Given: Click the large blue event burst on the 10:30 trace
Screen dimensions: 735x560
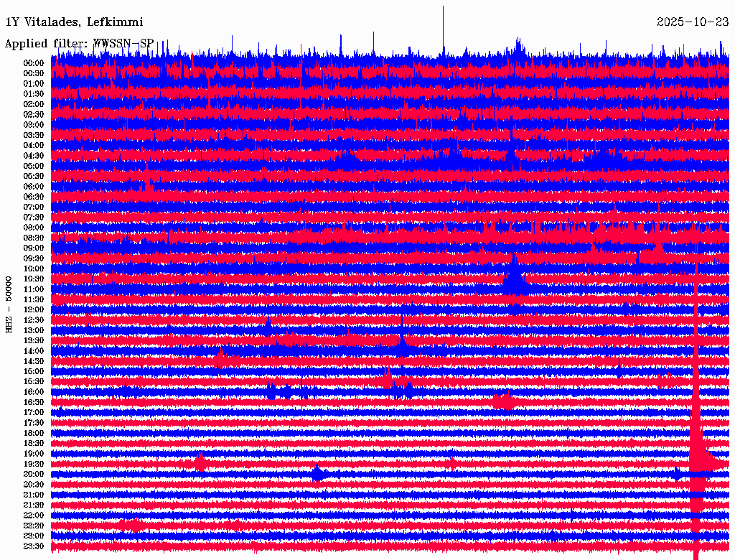Looking at the screenshot, I should pos(514,280).
